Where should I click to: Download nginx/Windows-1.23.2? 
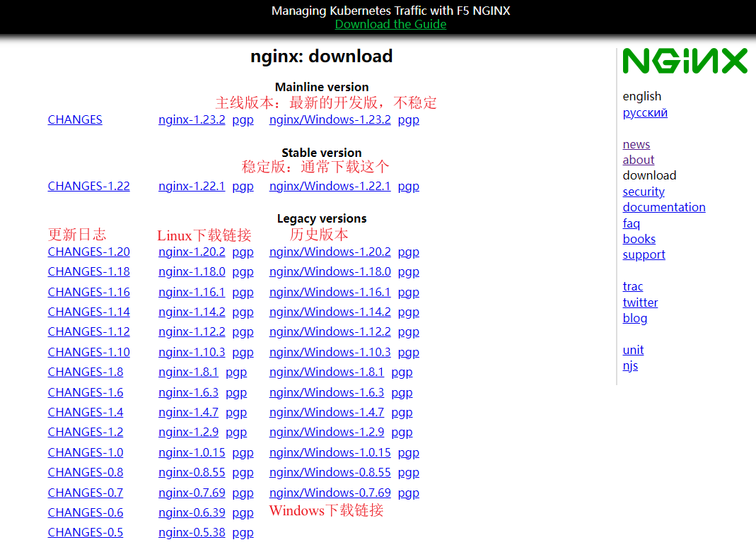tap(330, 119)
